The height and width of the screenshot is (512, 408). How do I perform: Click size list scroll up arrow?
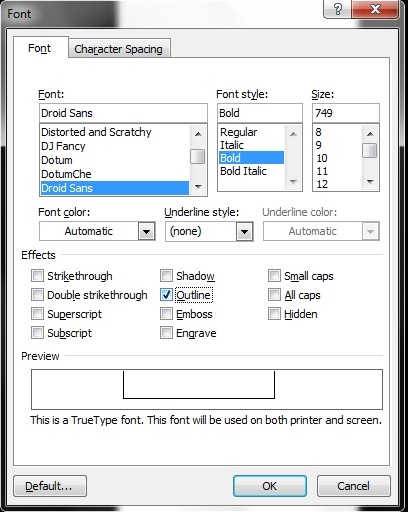click(370, 134)
